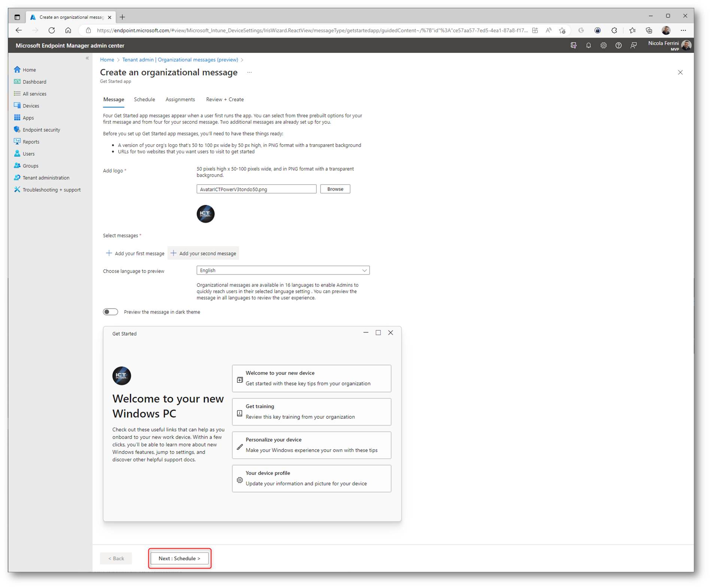Switch to the Message tab
The image size is (710, 588).
(113, 99)
